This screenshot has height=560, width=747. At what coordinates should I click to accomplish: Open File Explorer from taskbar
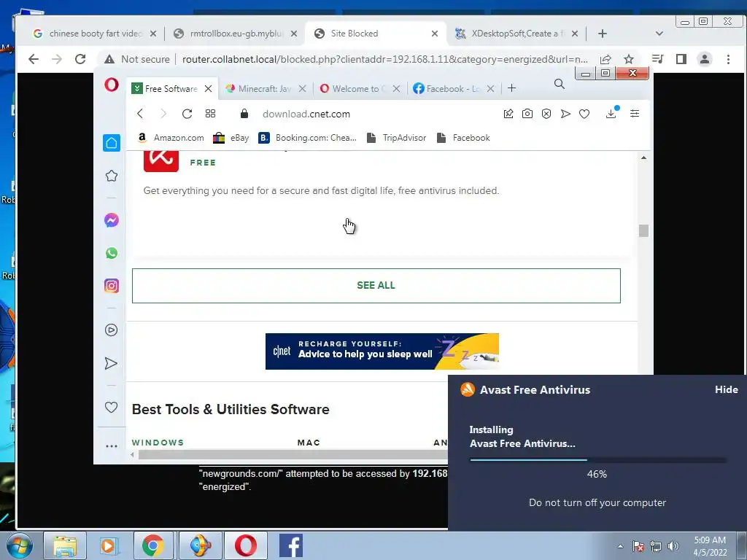point(65,545)
